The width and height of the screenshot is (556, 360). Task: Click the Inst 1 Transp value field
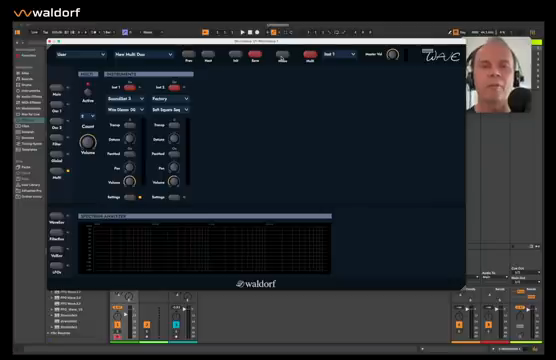click(x=130, y=125)
